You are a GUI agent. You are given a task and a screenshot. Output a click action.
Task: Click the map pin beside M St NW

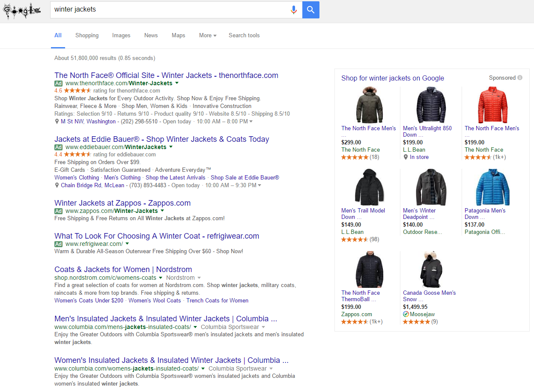tap(57, 122)
